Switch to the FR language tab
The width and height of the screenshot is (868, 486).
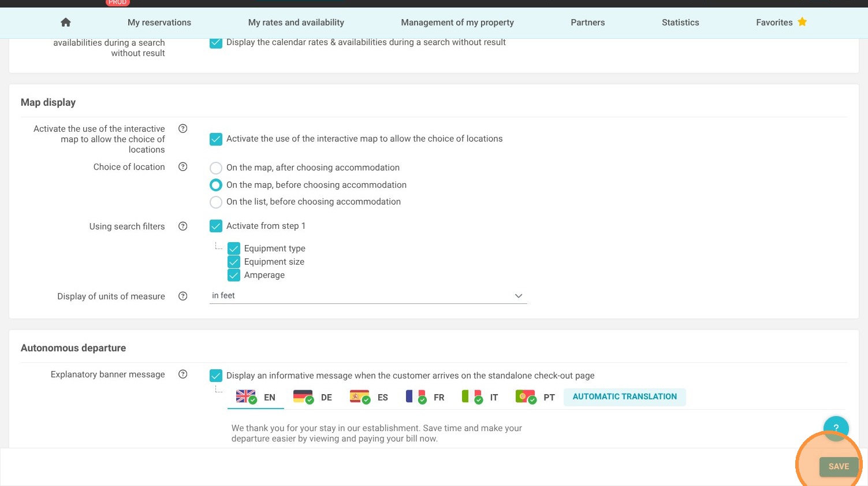point(425,398)
